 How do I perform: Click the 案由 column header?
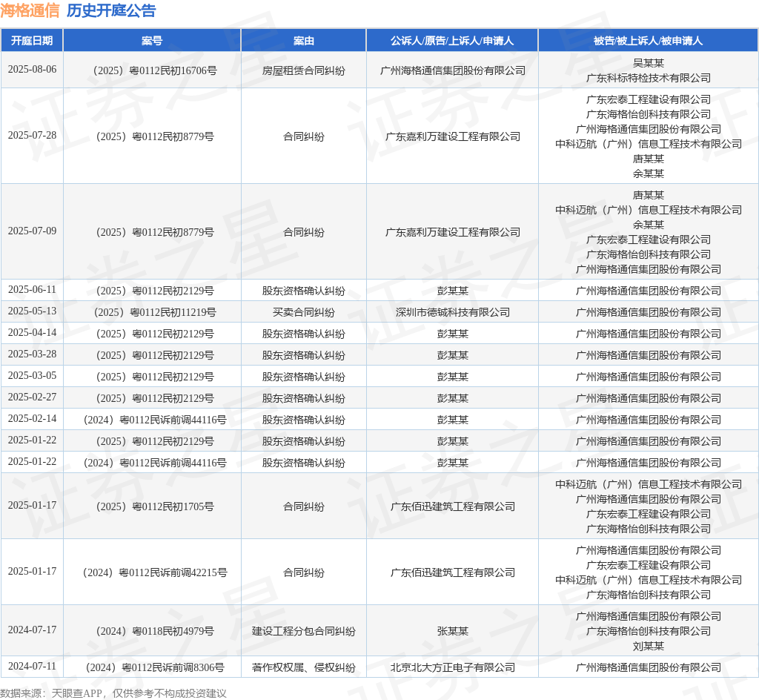click(303, 41)
